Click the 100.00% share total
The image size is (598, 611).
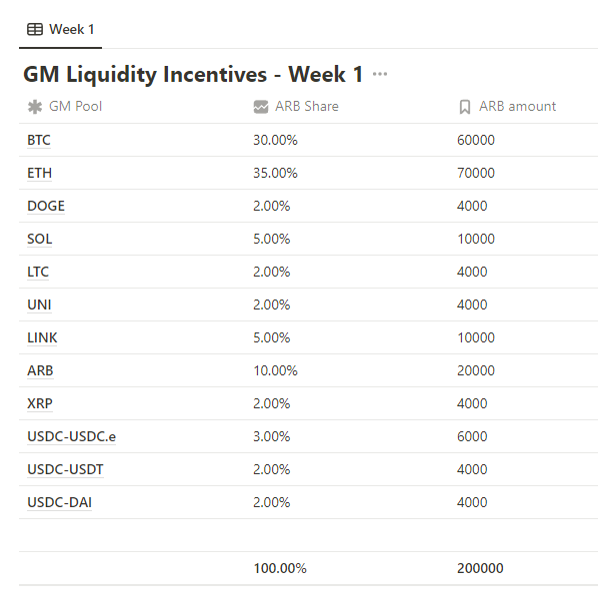pyautogui.click(x=280, y=568)
